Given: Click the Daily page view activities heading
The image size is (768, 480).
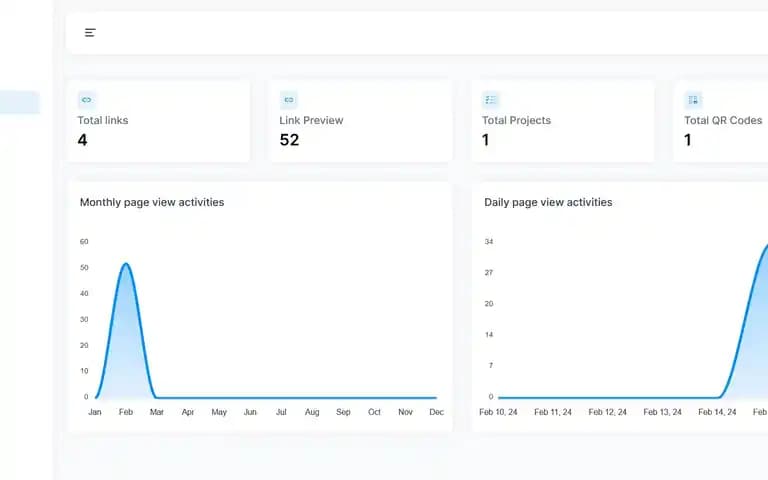Looking at the screenshot, I should (548, 202).
